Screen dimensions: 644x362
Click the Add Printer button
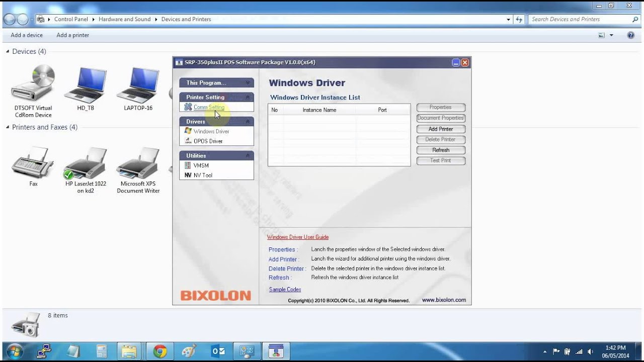point(441,129)
